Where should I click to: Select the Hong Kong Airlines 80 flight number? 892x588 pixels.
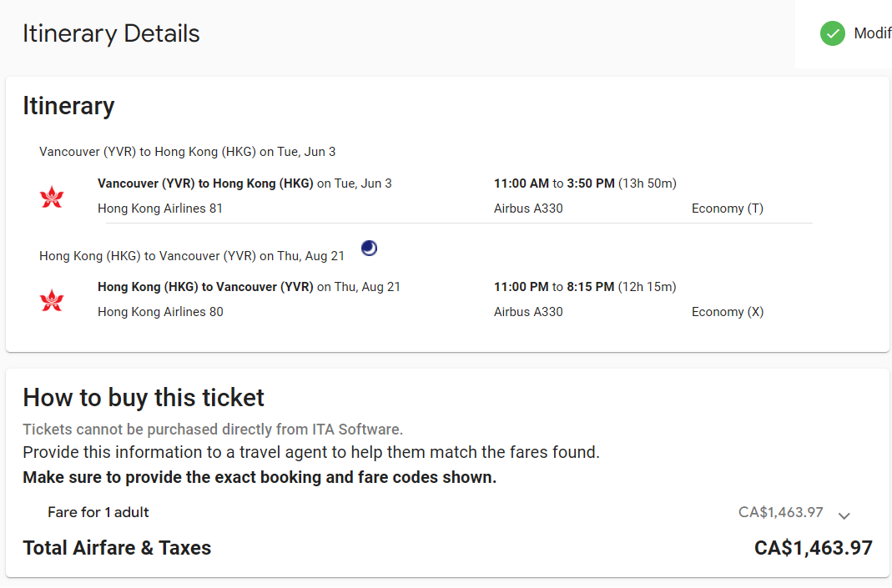160,312
